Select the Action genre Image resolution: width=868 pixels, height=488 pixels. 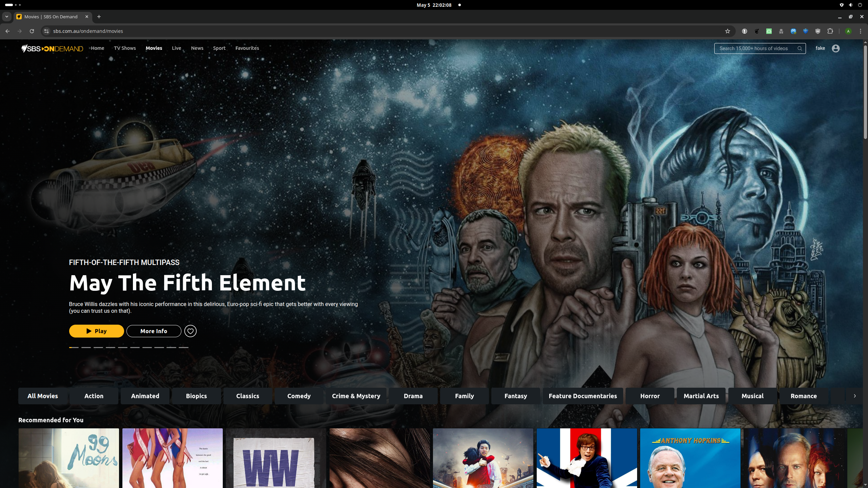[x=94, y=396]
